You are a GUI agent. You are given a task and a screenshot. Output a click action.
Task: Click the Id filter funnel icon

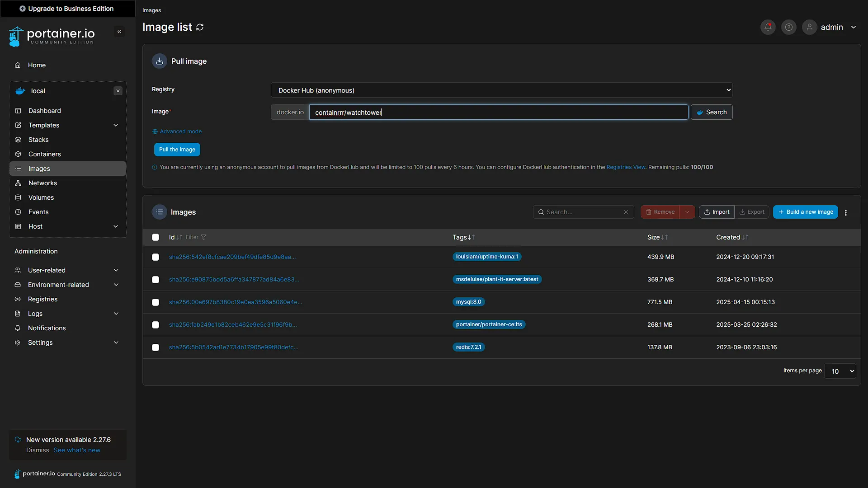coord(203,237)
